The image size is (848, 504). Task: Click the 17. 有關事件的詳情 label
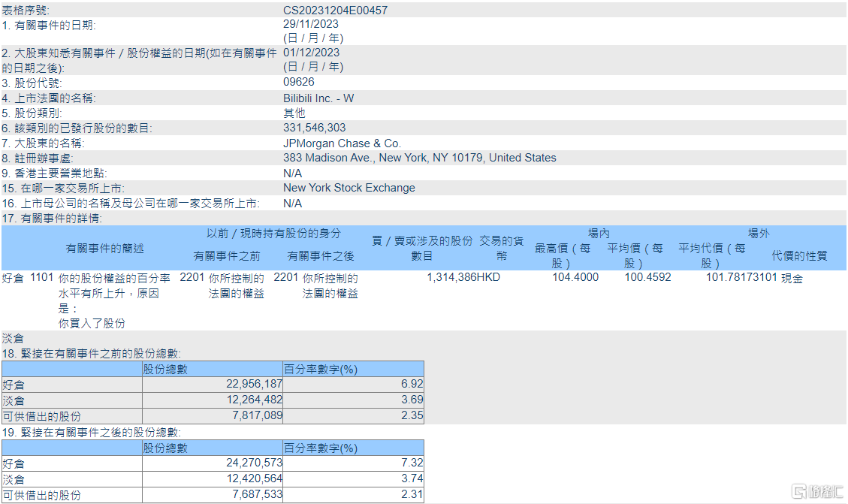pyautogui.click(x=52, y=219)
